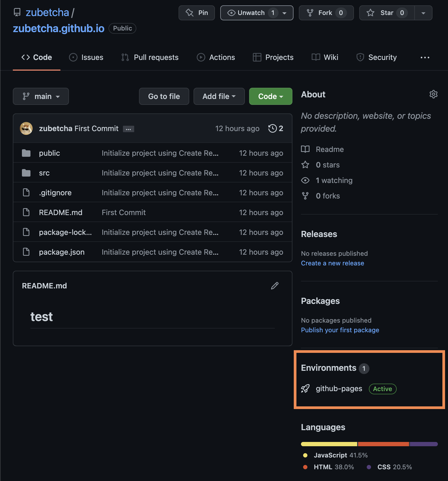Open the Packages heading link
Image resolution: width=448 pixels, height=481 pixels.
pyautogui.click(x=320, y=301)
